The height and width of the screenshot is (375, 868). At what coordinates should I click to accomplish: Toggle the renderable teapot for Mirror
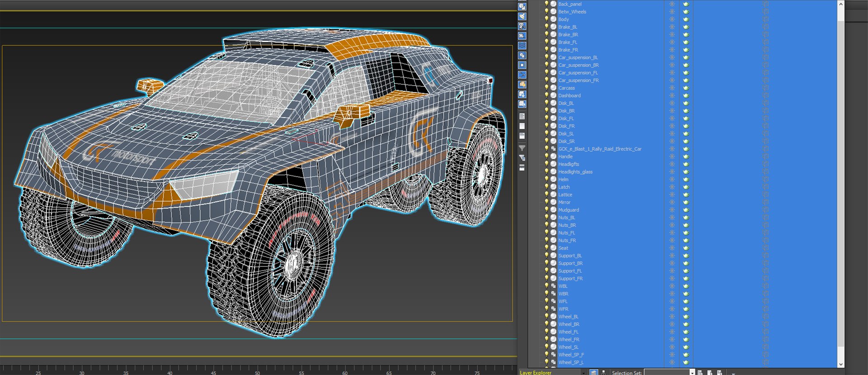tap(686, 202)
